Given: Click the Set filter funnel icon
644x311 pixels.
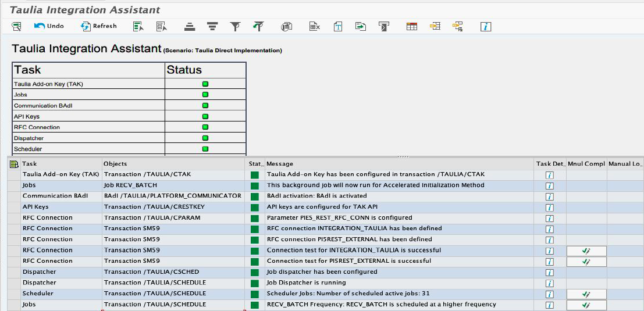Looking at the screenshot, I should tap(235, 27).
